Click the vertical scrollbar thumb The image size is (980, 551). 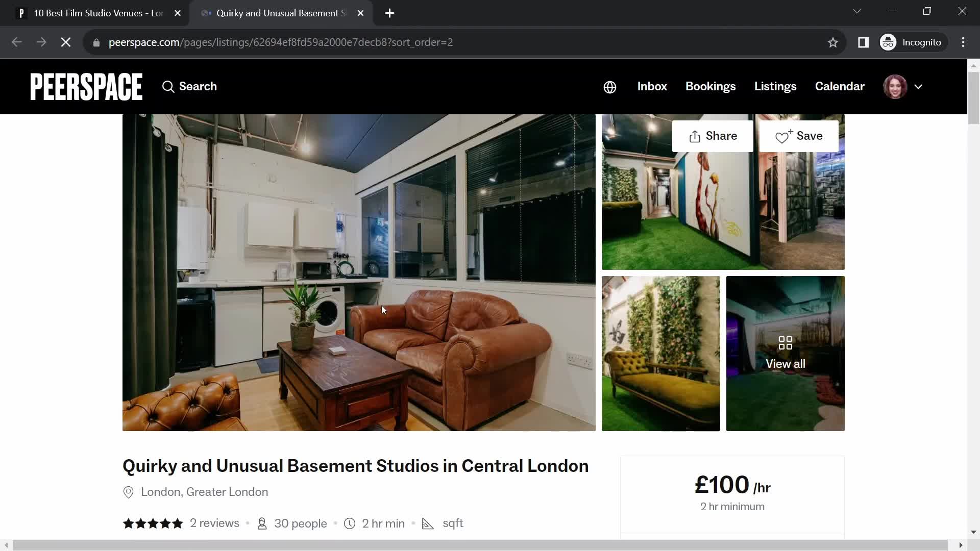(x=973, y=97)
